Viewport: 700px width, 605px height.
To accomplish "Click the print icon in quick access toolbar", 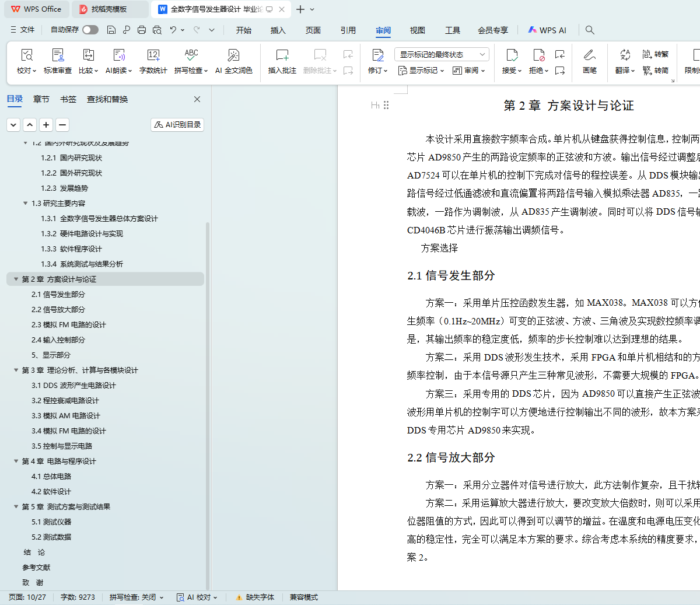I will [x=142, y=30].
